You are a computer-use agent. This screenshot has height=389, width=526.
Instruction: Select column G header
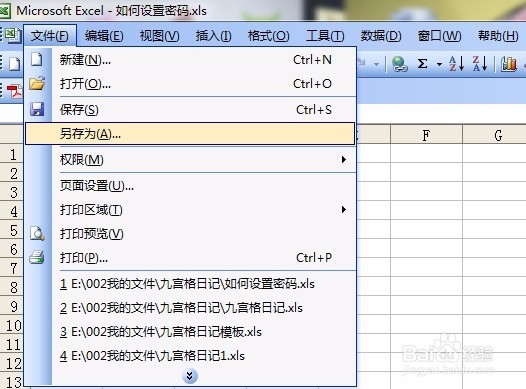pos(495,135)
